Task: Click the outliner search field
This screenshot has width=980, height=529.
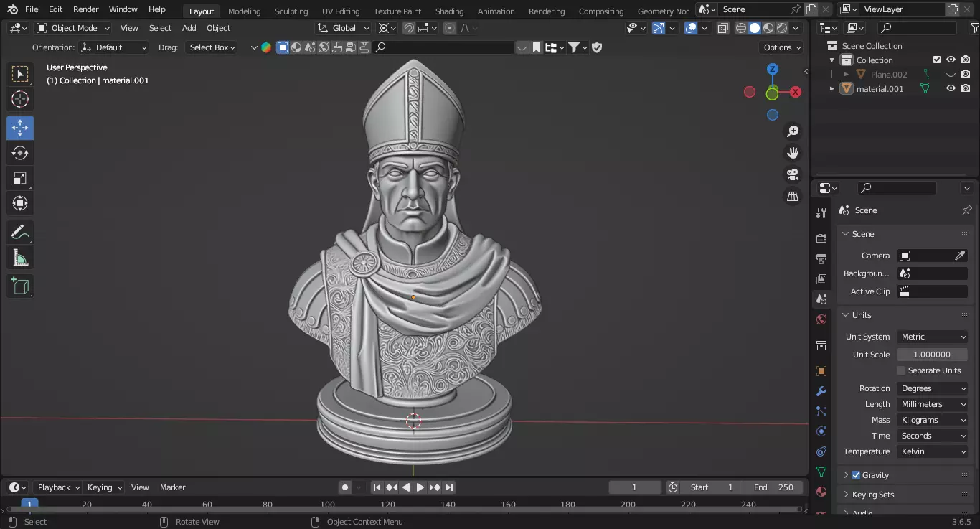Action: click(917, 28)
